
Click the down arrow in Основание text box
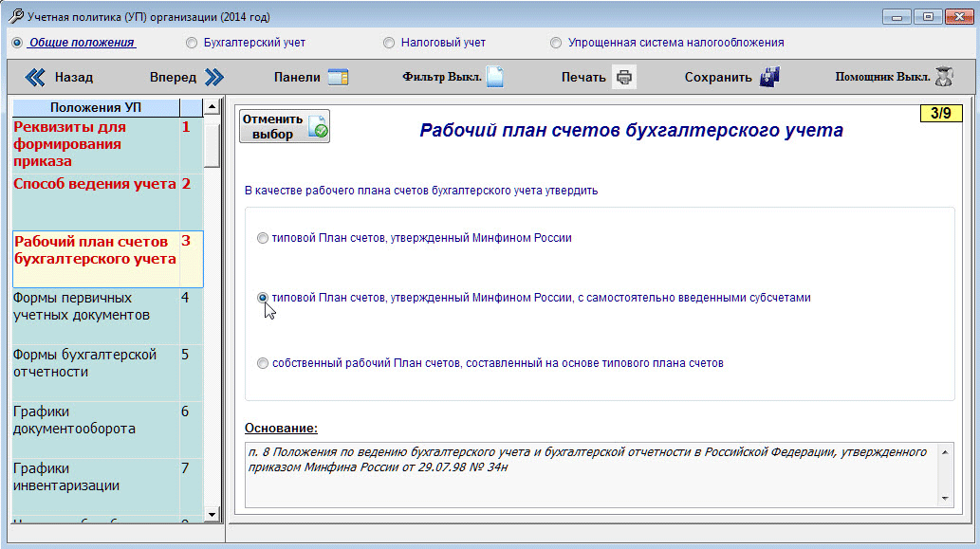tap(944, 498)
